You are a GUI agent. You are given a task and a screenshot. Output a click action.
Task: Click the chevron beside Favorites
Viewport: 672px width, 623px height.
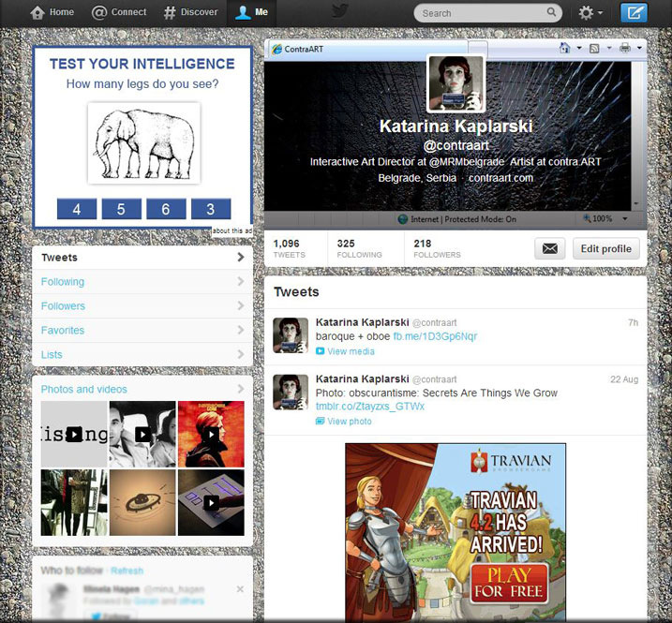click(x=241, y=330)
